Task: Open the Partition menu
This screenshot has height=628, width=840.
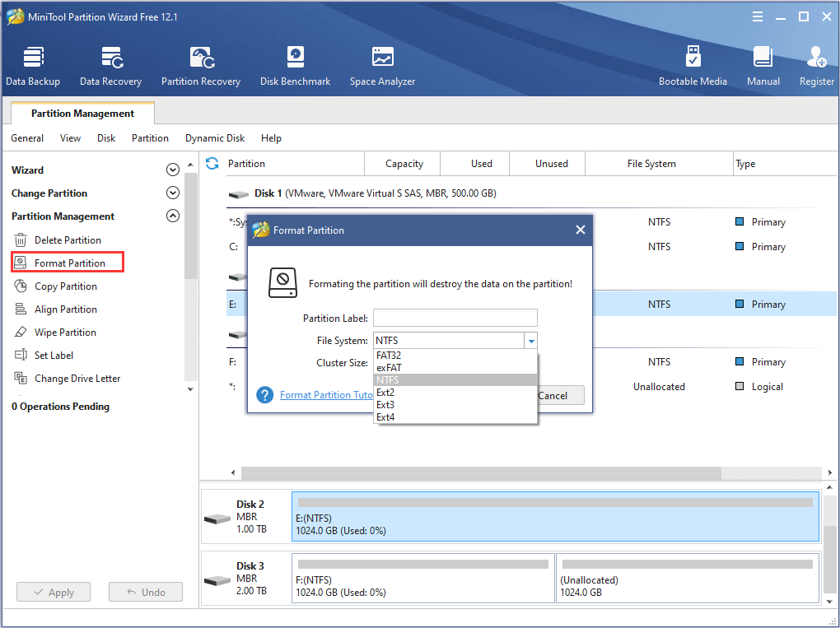Action: click(x=150, y=138)
